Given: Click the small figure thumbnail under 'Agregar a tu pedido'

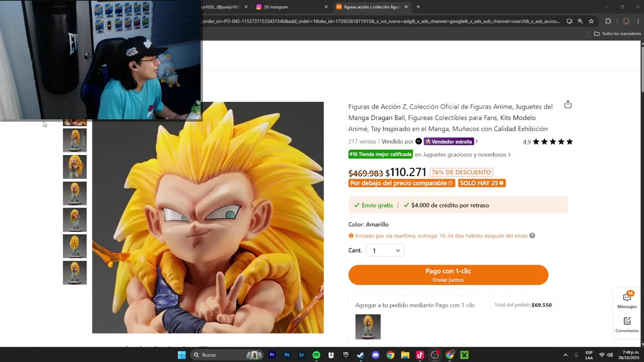Looking at the screenshot, I should coord(368,327).
